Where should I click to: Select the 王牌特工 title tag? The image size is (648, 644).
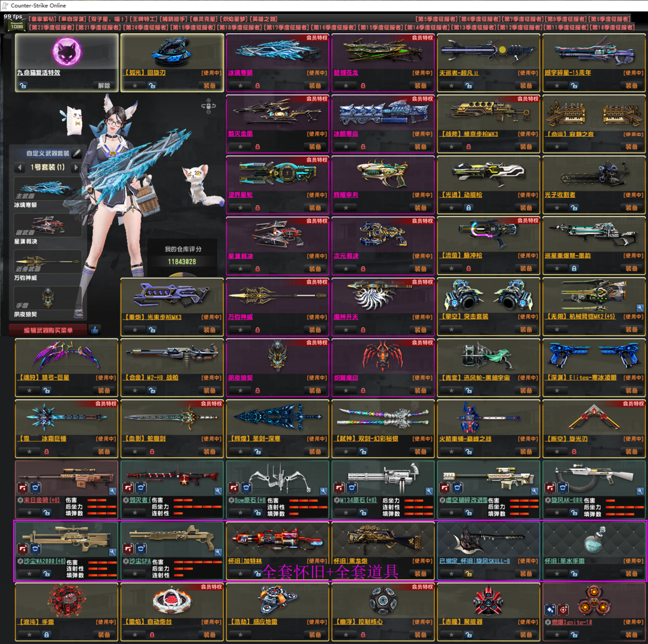click(x=143, y=19)
